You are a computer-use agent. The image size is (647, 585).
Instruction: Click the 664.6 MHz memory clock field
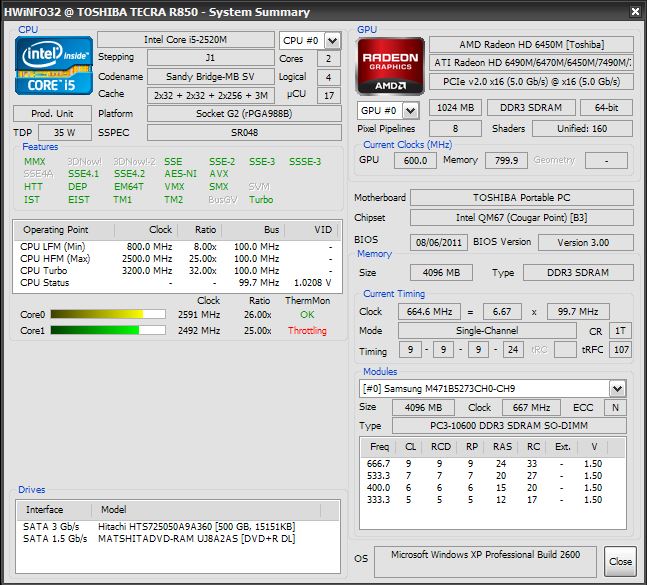[x=430, y=311]
